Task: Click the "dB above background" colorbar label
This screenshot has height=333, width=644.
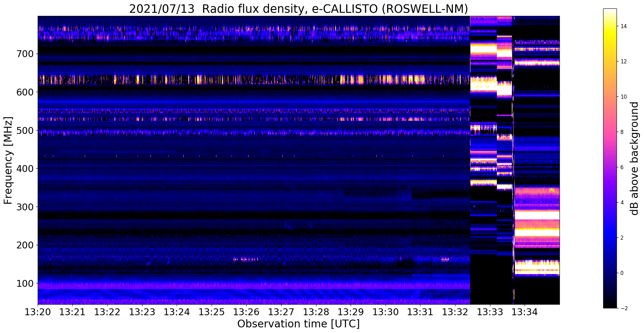Action: coord(634,159)
